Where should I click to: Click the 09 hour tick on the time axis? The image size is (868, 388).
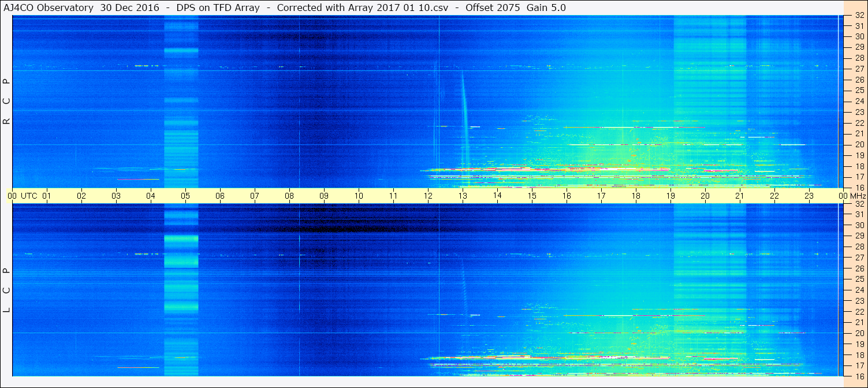click(x=324, y=196)
